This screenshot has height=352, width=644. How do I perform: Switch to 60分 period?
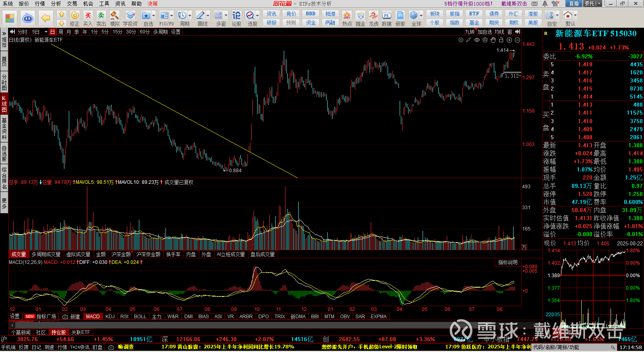coord(144,32)
